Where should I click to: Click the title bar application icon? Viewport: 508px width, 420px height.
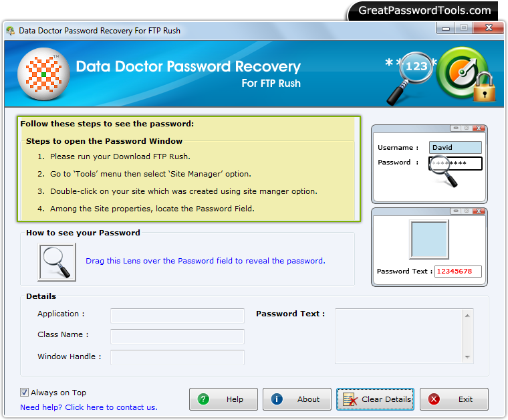pos(11,31)
